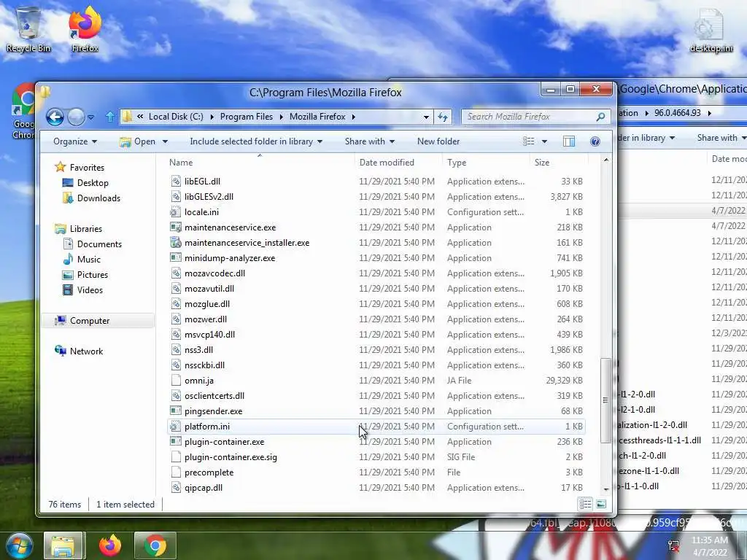This screenshot has width=747, height=560.
Task: Click scrollbar down arrow in file list
Action: pos(606,489)
